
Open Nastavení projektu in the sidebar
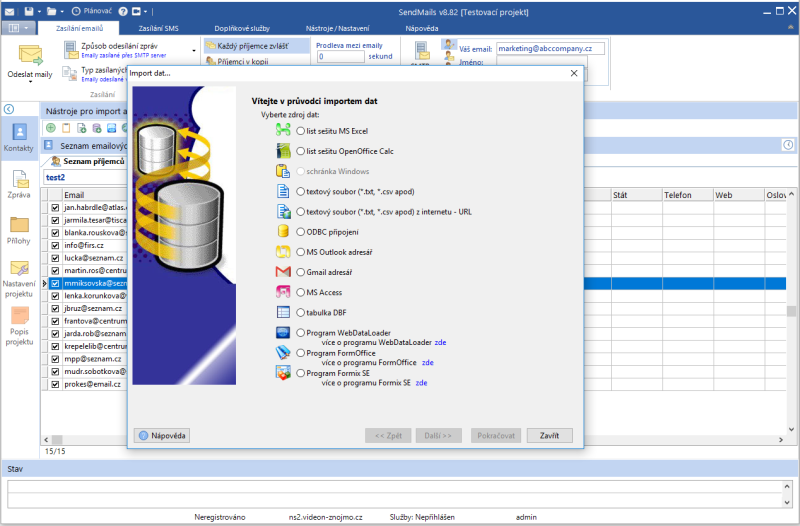[19, 278]
